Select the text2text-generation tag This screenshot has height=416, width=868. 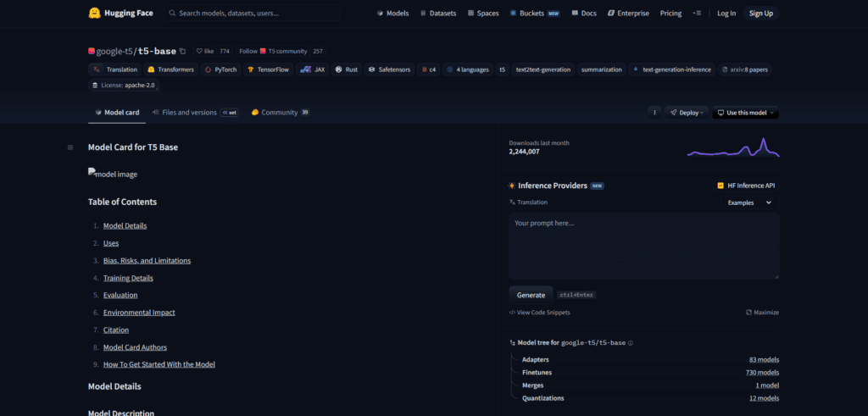(x=543, y=69)
